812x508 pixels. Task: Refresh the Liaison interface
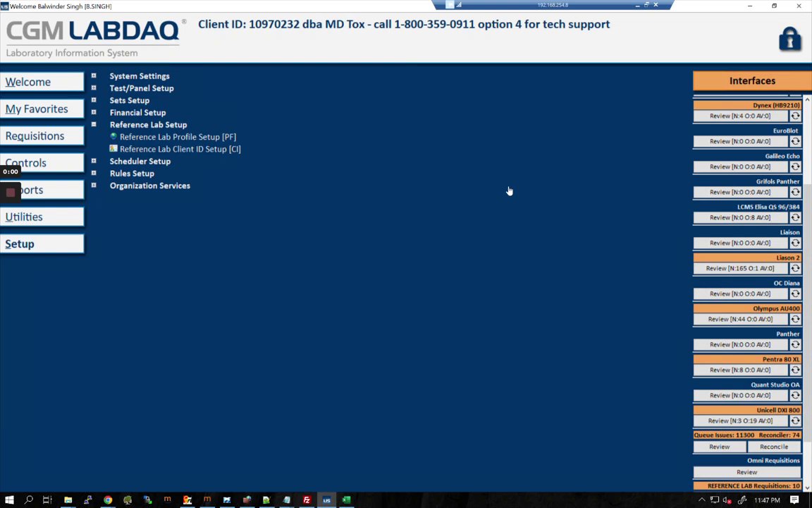click(795, 243)
